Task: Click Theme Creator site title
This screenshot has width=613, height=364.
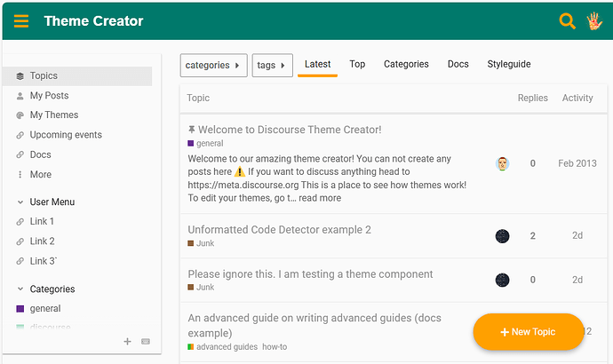Action: [x=93, y=21]
